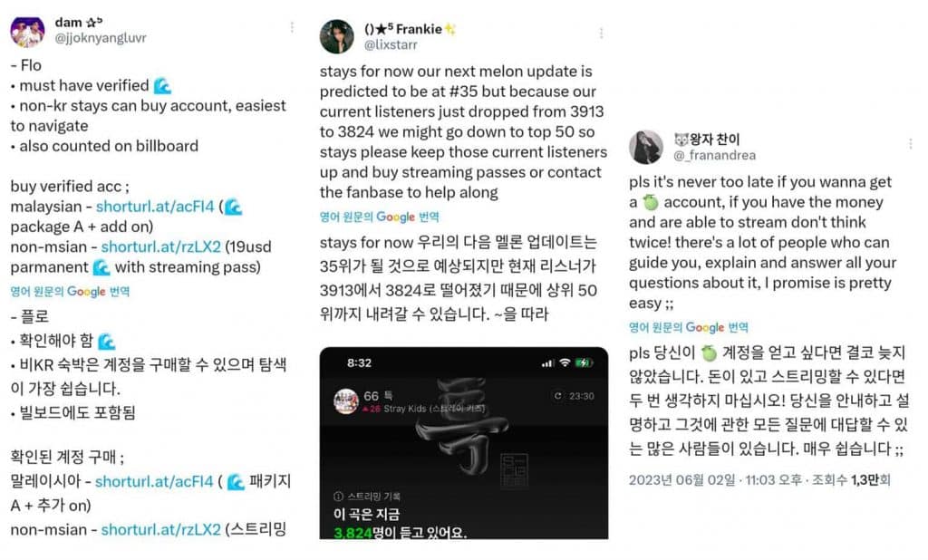Open the dam tweet's three-dot menu
This screenshot has width=928, height=560.
(x=292, y=27)
